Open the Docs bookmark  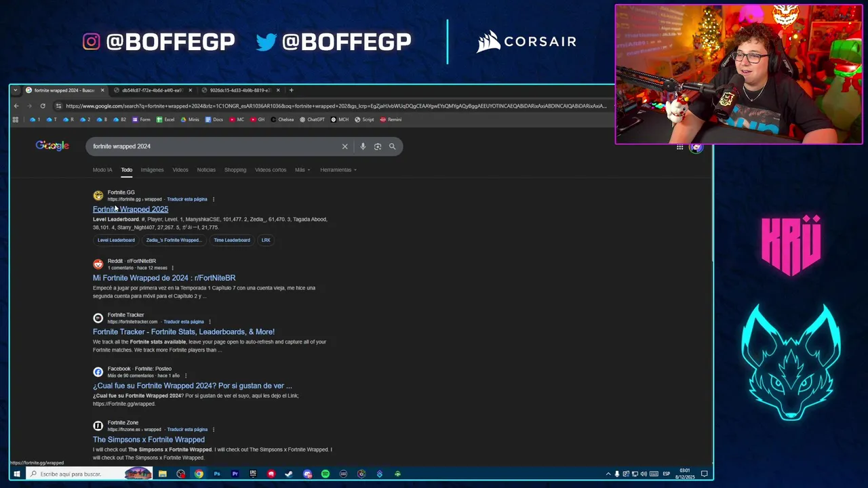click(214, 119)
